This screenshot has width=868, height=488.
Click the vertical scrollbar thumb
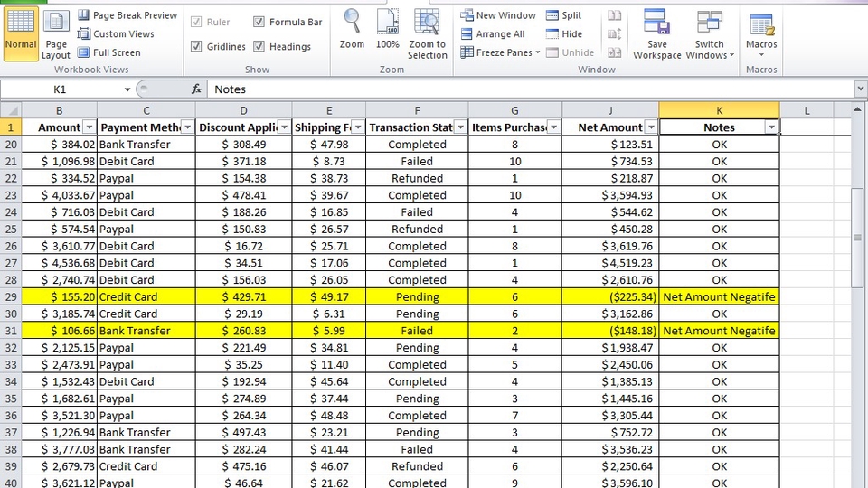pos(857,238)
